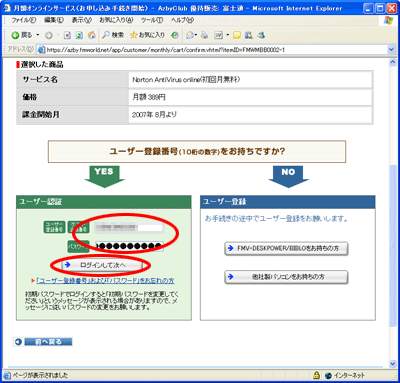This screenshot has height=383, width=400.
Task: Click the vertical scrollbar up arrow
Action: [393, 62]
